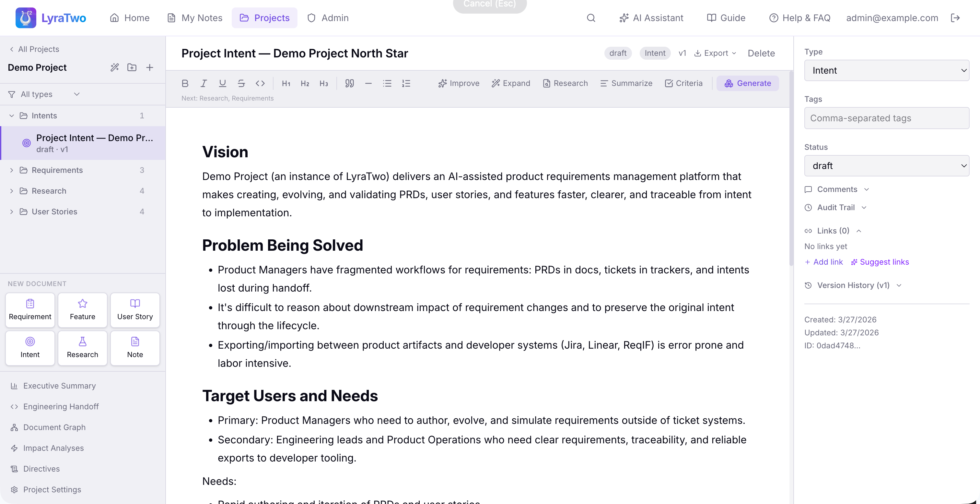The width and height of the screenshot is (980, 504).
Task: Insert a numbered list
Action: click(x=406, y=83)
